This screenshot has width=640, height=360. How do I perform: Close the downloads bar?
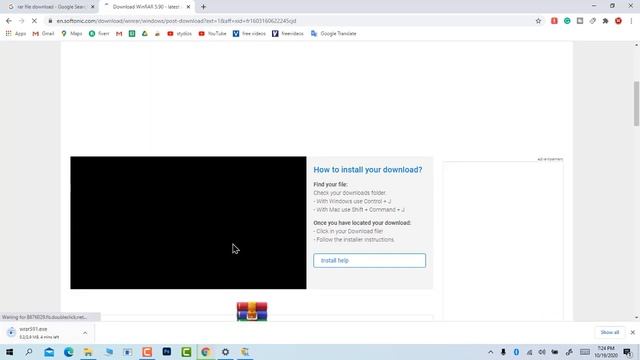tap(633, 333)
